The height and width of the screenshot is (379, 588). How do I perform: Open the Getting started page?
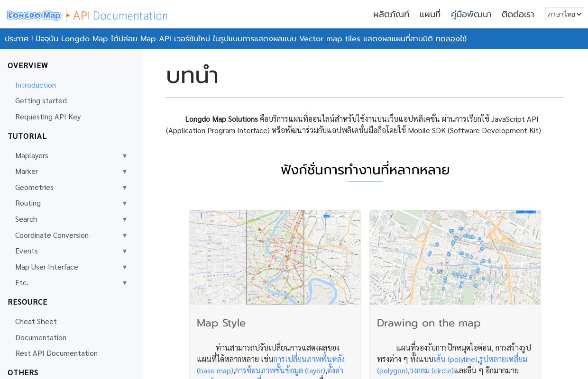click(41, 101)
